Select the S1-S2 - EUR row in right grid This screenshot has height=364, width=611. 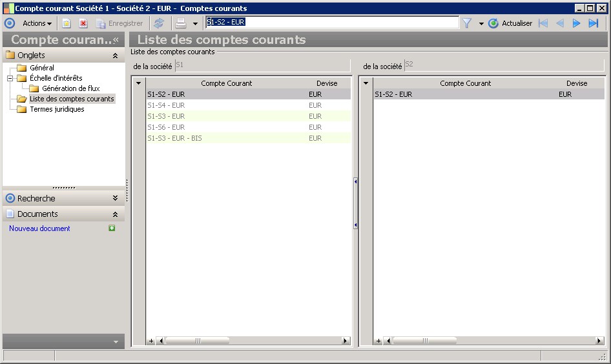pos(489,94)
